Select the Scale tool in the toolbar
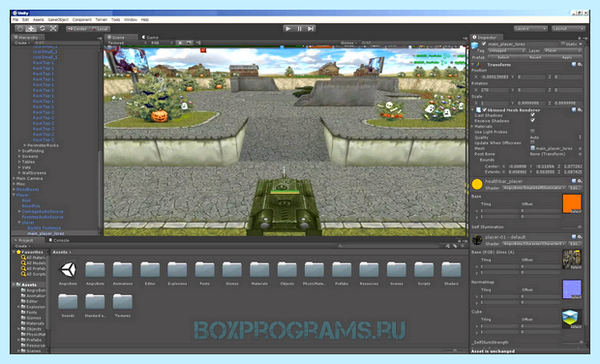 coord(54,29)
